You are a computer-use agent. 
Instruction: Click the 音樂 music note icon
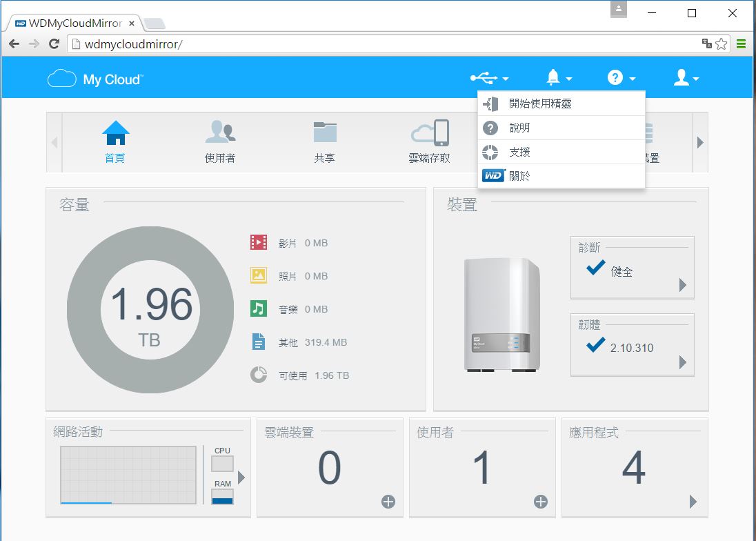click(x=259, y=308)
